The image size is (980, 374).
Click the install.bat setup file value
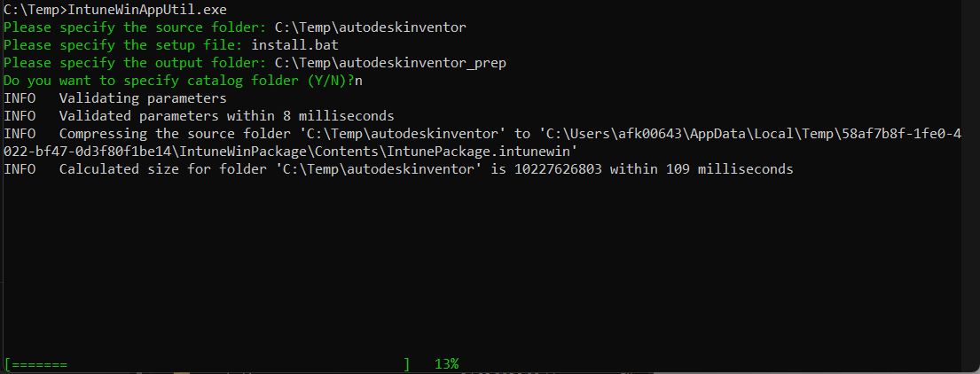coord(289,45)
